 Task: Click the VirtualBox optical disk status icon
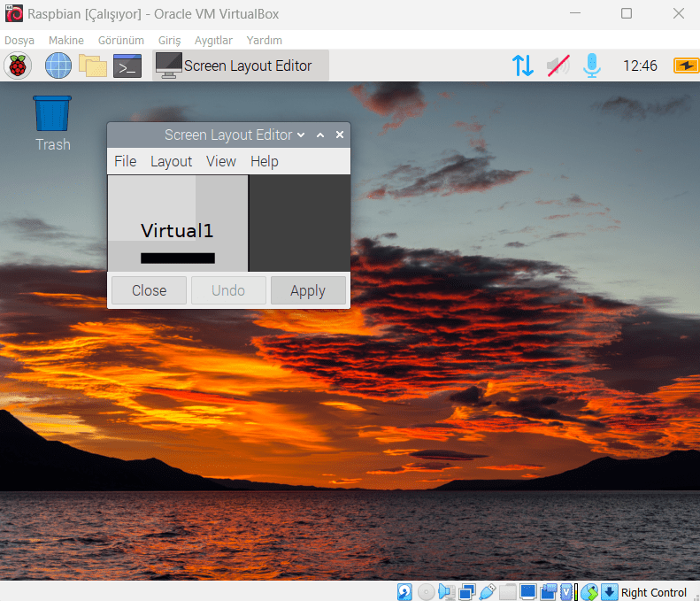tap(427, 592)
